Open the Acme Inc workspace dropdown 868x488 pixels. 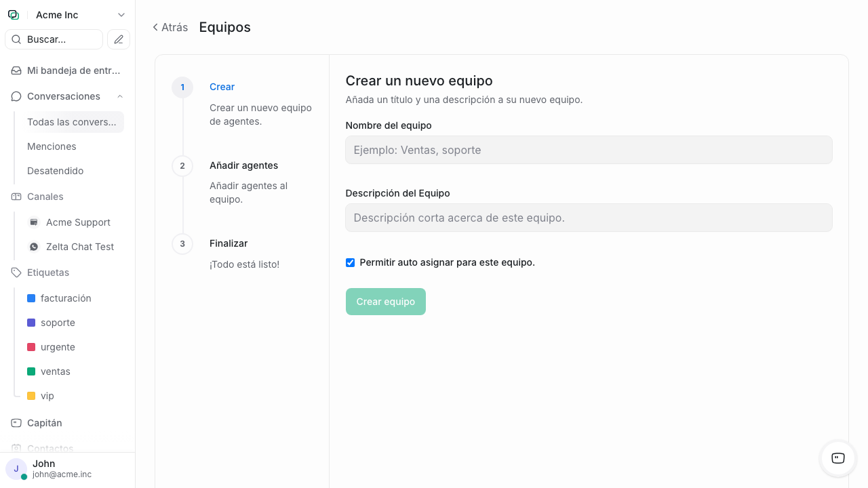121,14
